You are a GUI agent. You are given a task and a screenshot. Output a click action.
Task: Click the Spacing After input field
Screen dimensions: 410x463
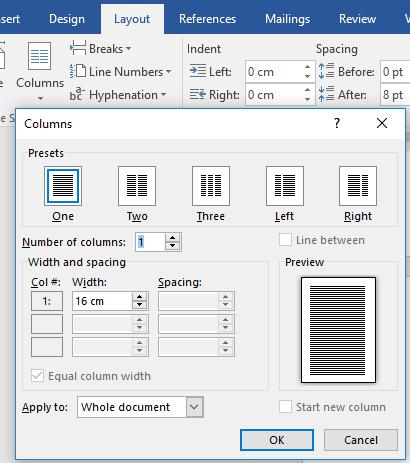(x=395, y=95)
